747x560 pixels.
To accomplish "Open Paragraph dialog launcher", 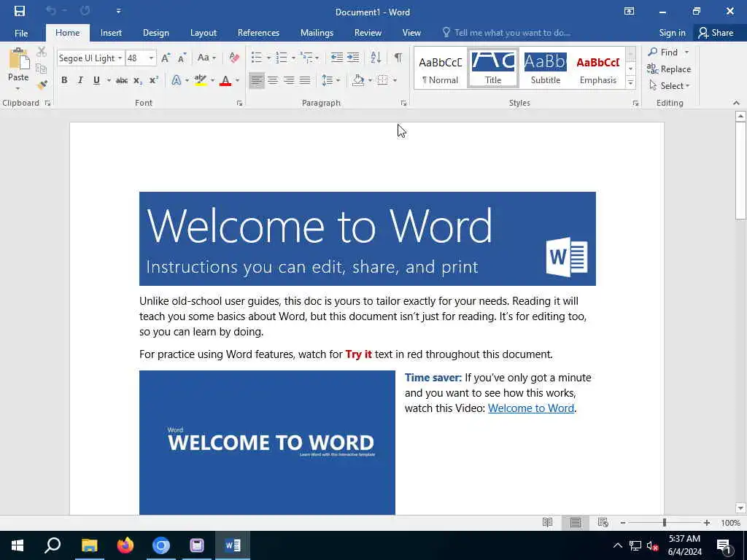I will click(x=403, y=103).
